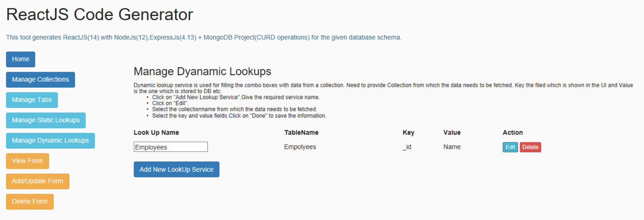644x220 pixels.
Task: Focus the Employees lookup name field
Action: tap(171, 147)
